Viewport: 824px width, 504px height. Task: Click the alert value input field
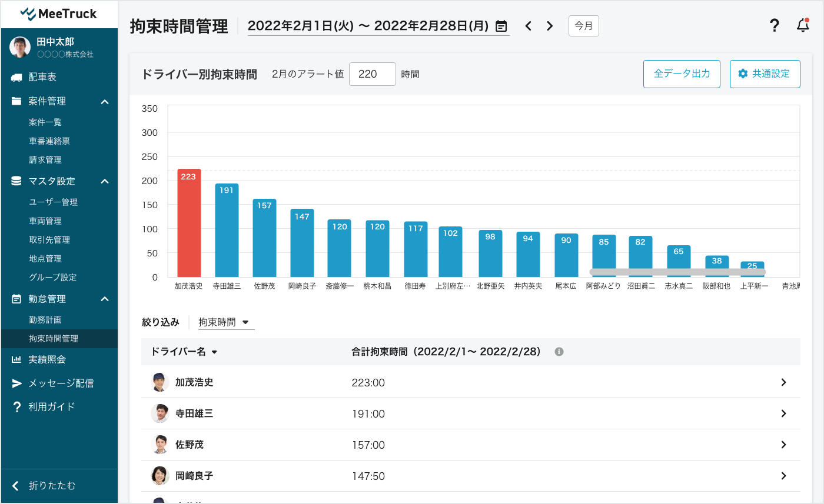coord(372,74)
